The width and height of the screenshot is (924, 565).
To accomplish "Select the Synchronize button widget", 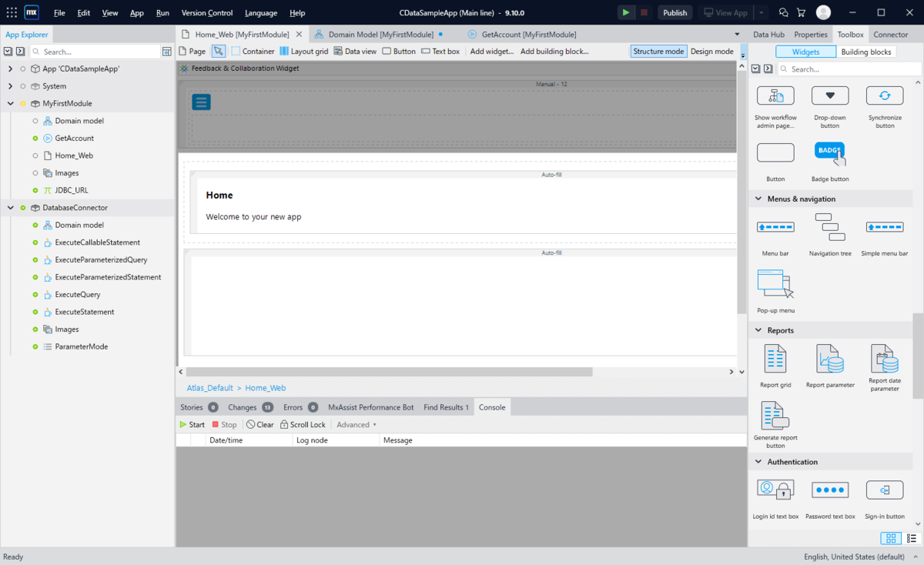I will coord(885,107).
